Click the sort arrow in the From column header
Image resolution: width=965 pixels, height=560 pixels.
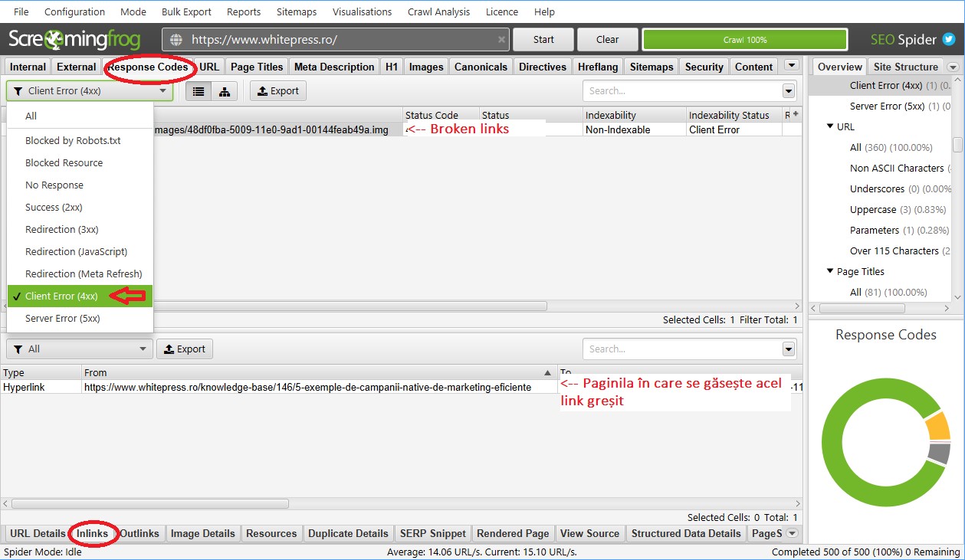[547, 372]
